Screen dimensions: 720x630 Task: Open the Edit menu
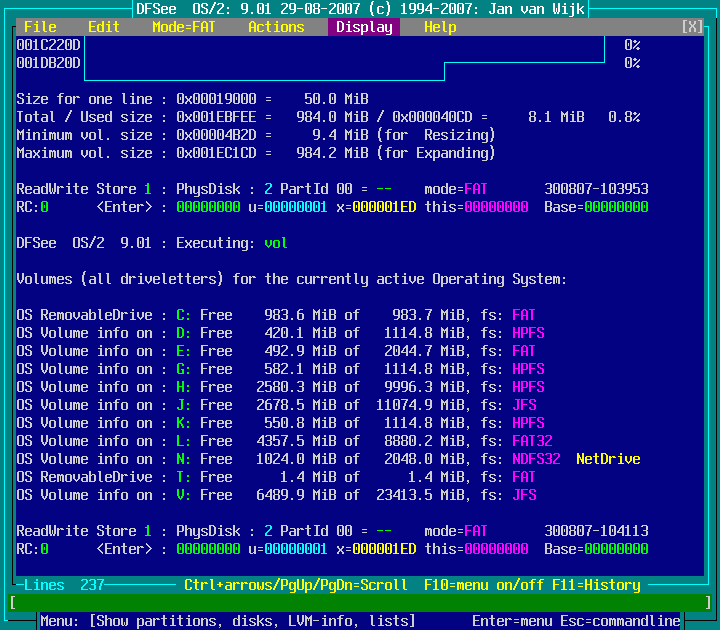click(x=104, y=27)
